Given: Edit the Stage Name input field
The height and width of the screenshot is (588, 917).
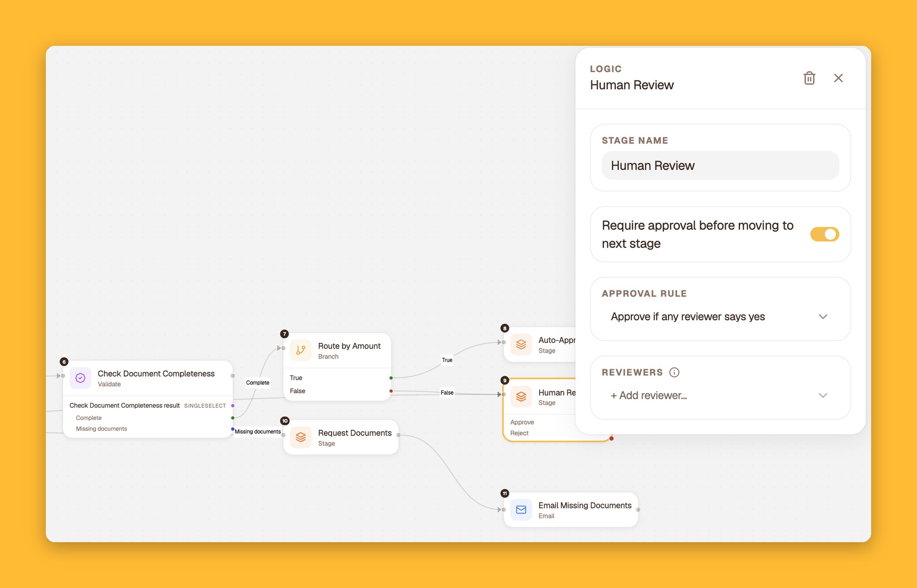Looking at the screenshot, I should 720,165.
